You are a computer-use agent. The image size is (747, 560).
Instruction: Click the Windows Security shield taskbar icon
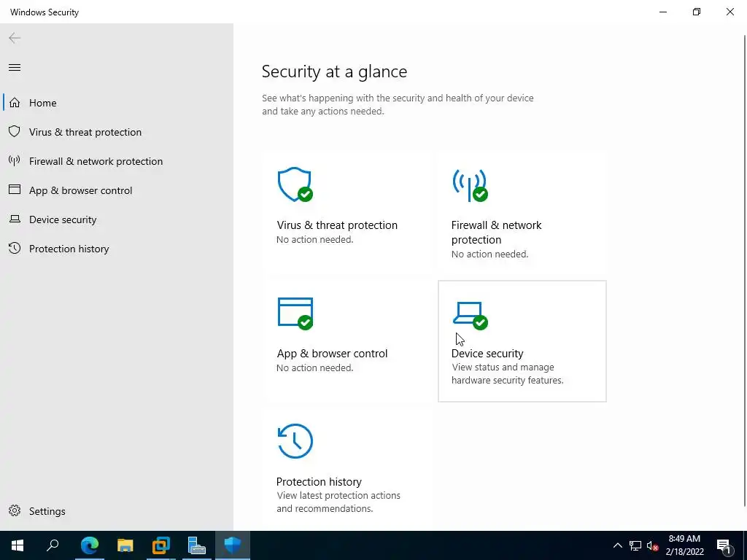[x=233, y=545]
